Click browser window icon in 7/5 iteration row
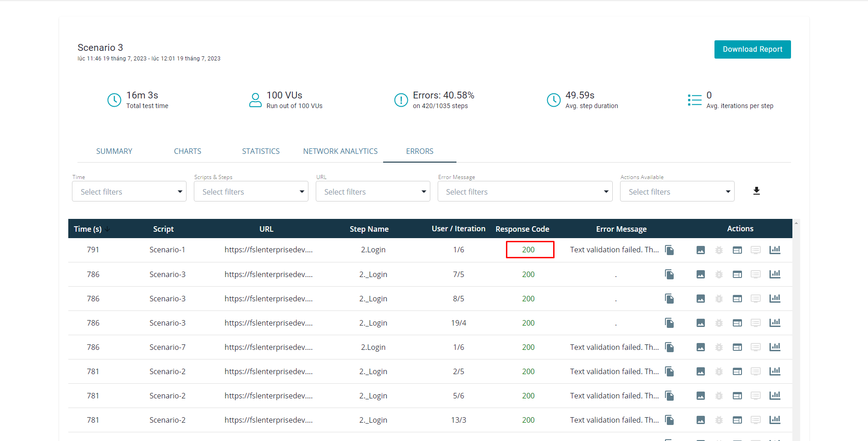 (737, 274)
